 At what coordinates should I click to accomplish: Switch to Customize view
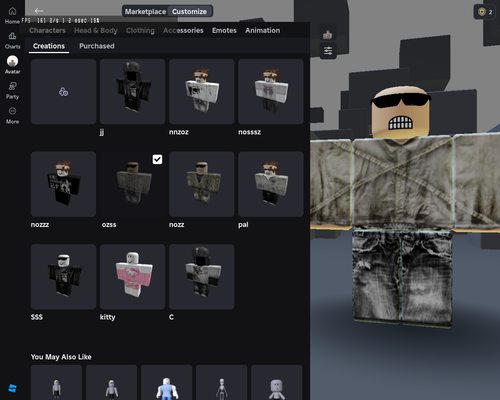pos(189,11)
